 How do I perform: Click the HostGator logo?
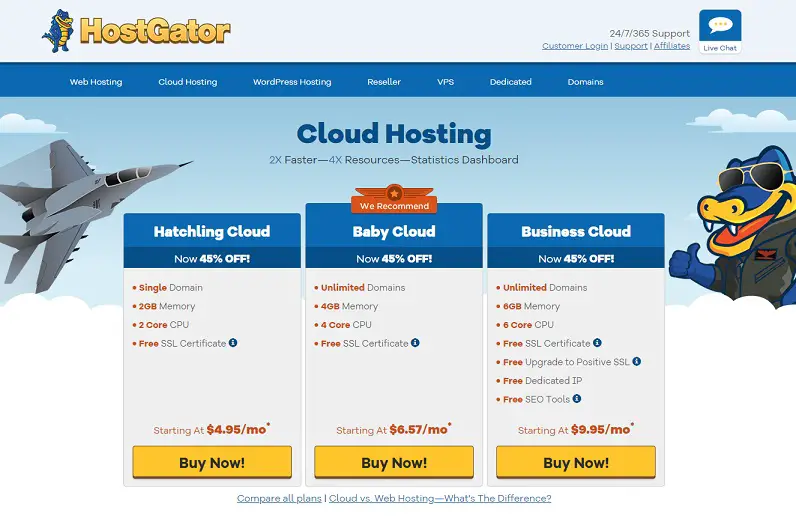coord(136,31)
